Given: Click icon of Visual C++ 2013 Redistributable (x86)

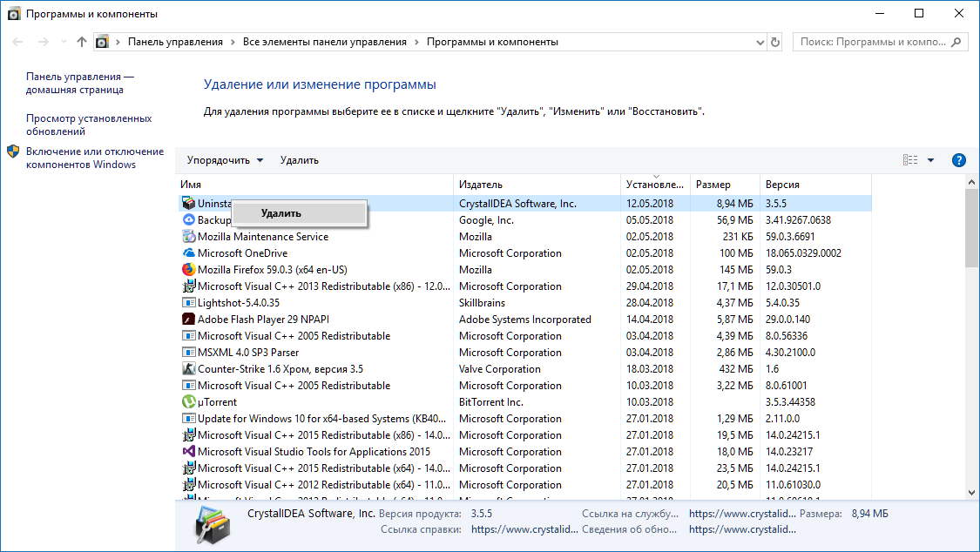Looking at the screenshot, I should click(189, 286).
